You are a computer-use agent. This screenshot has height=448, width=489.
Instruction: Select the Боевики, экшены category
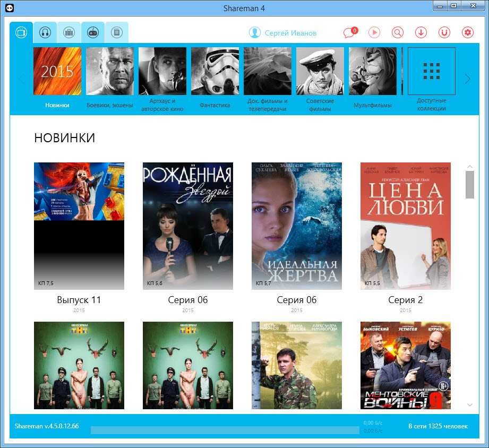click(110, 71)
